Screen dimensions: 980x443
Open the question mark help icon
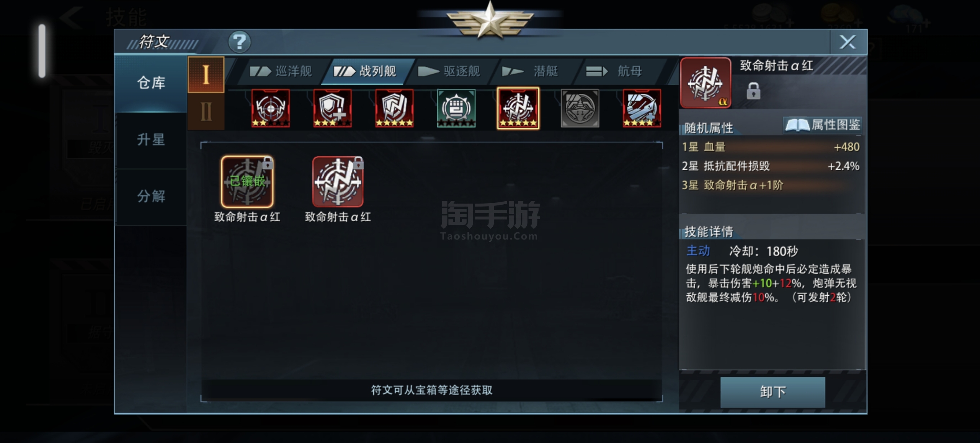pos(239,41)
